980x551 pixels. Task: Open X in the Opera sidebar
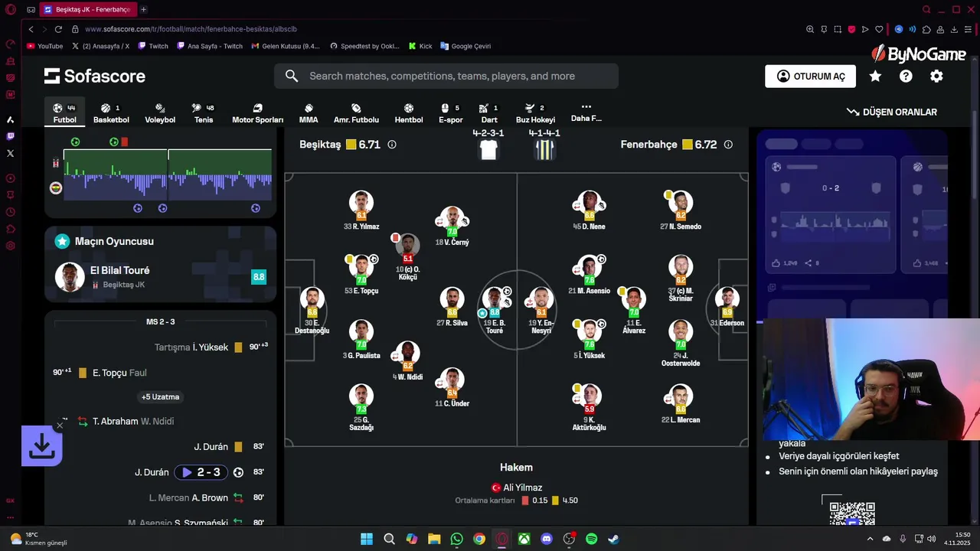(10, 153)
